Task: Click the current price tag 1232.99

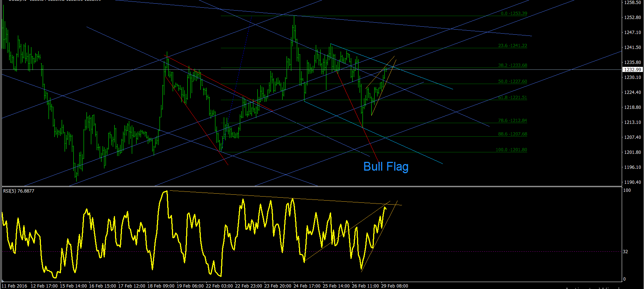Action: pos(632,69)
